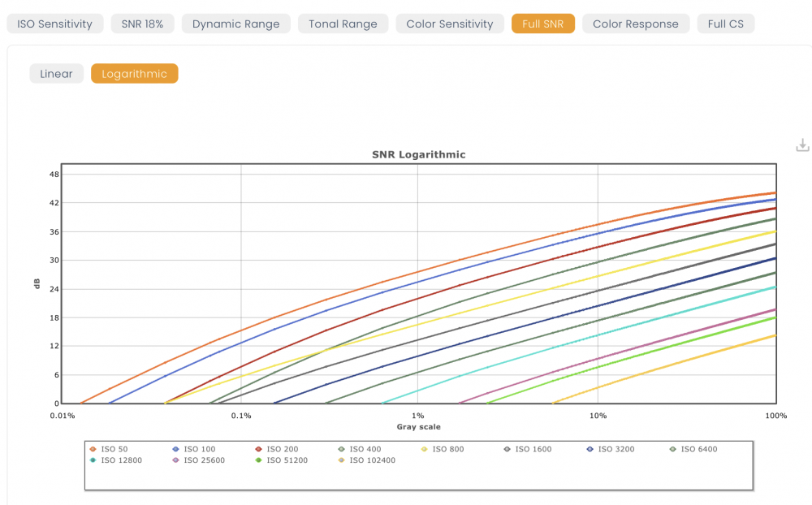Click ISO 6400 legend entry
The height and width of the screenshot is (505, 812).
tap(693, 449)
